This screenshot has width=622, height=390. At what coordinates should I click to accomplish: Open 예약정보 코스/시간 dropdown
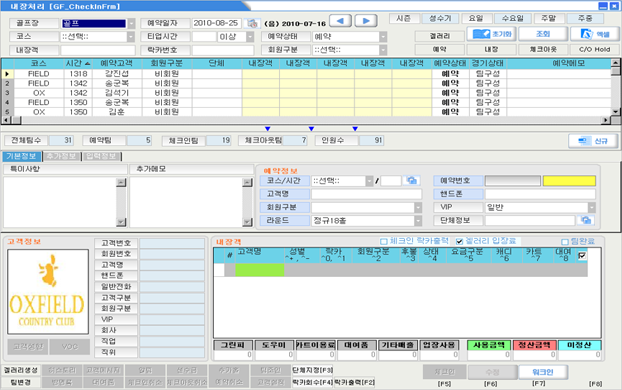pyautogui.click(x=369, y=181)
